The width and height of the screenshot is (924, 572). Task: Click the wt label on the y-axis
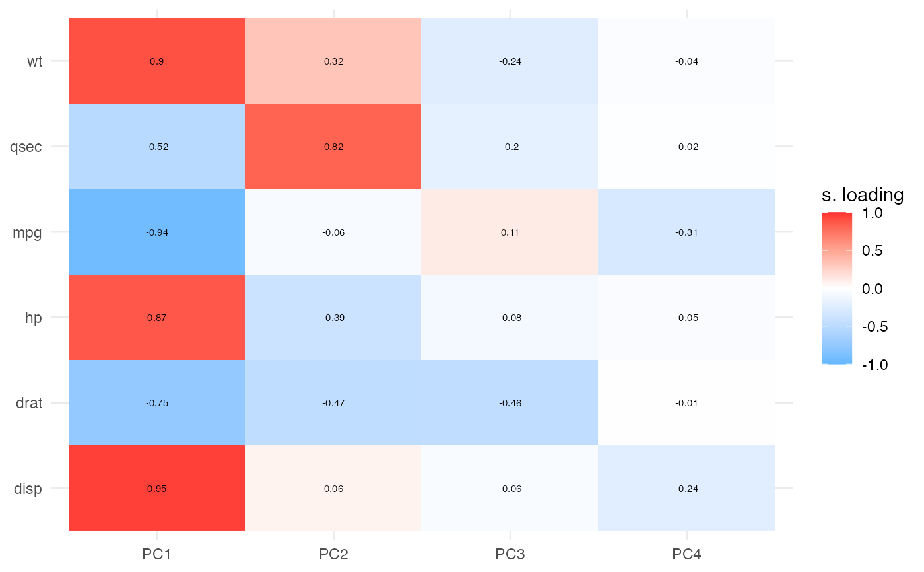click(x=34, y=61)
